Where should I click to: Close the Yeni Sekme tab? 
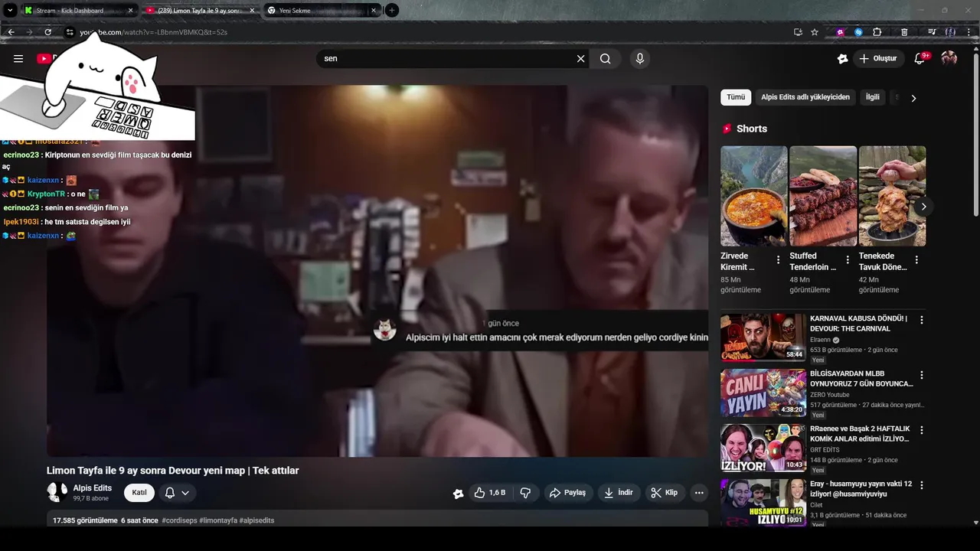click(374, 11)
